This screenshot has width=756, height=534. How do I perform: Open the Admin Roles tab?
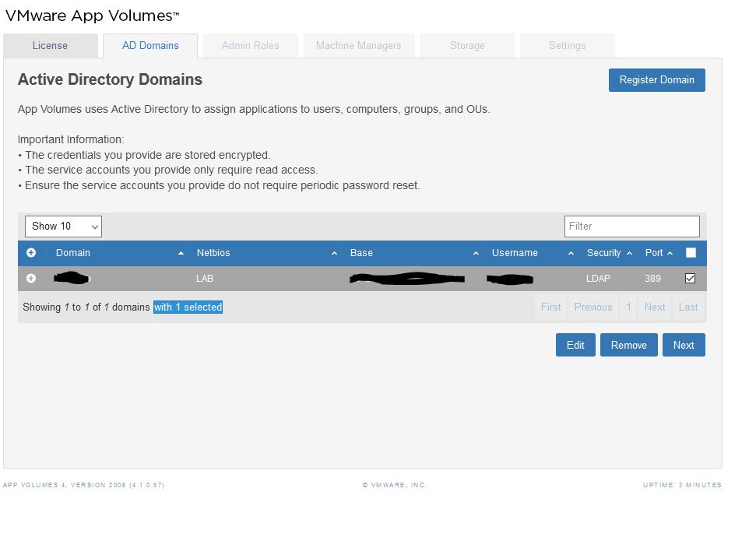coord(250,46)
